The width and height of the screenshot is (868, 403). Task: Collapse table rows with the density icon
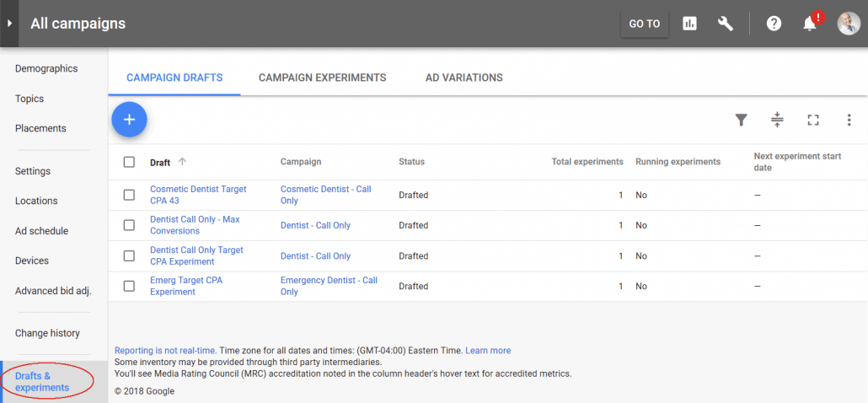[777, 120]
